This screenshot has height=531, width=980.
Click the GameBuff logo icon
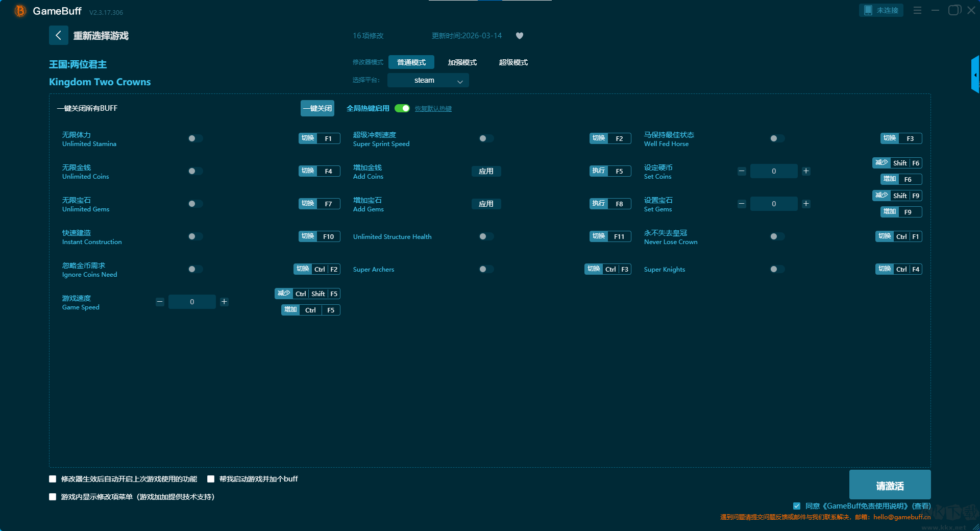point(20,11)
